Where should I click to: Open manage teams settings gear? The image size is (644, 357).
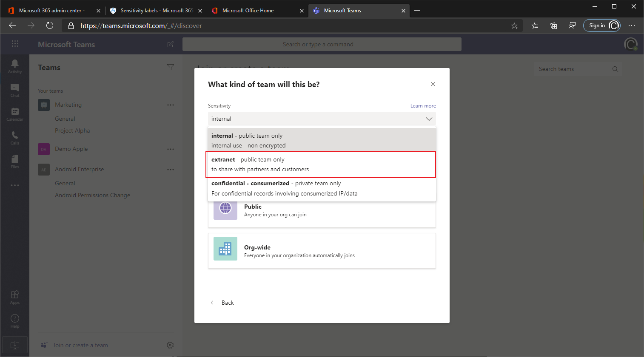[170, 345]
